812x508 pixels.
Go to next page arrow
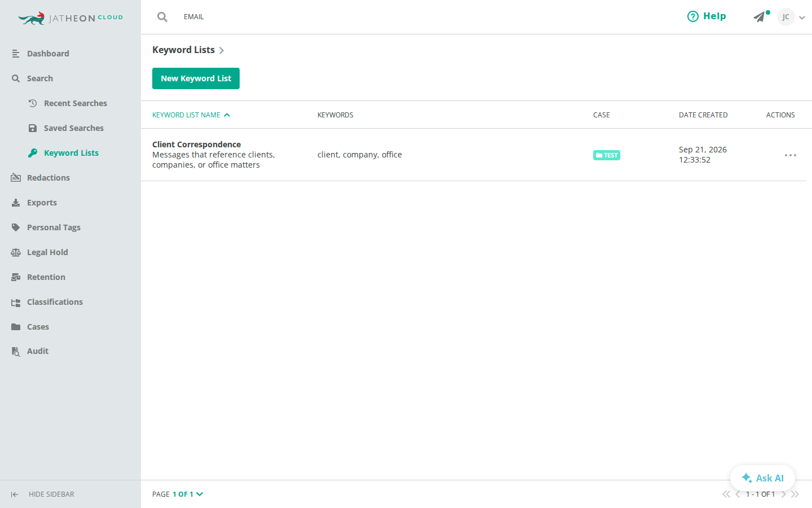click(x=784, y=494)
